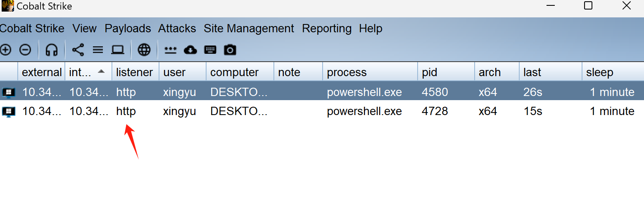644x204 pixels.
Task: Click external IP 10.34... in 4728 row
Action: (x=42, y=111)
